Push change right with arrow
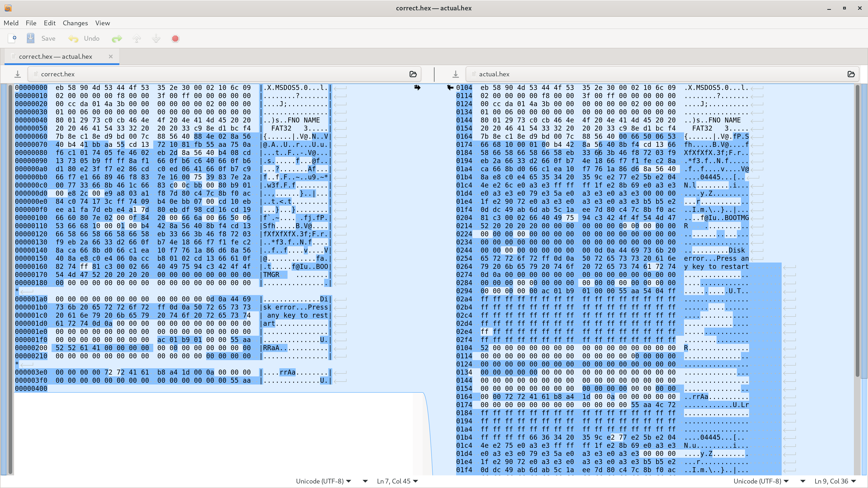868x488 pixels. pyautogui.click(x=417, y=88)
